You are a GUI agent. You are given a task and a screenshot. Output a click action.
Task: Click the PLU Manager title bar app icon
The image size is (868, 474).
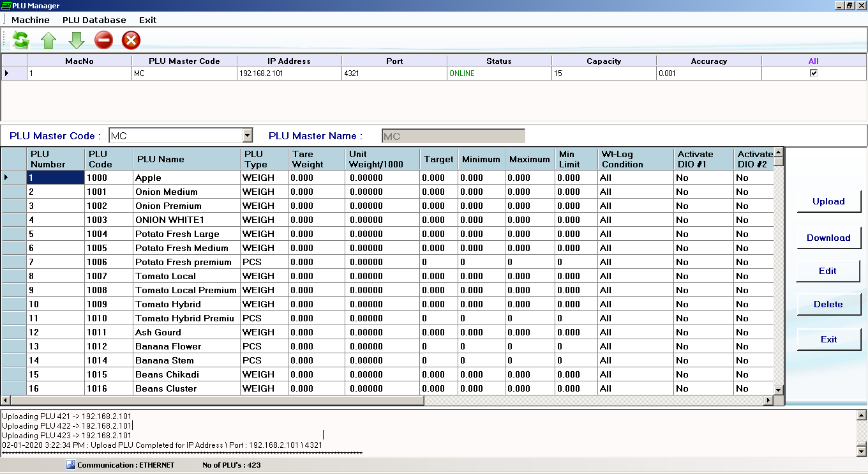click(x=6, y=5)
